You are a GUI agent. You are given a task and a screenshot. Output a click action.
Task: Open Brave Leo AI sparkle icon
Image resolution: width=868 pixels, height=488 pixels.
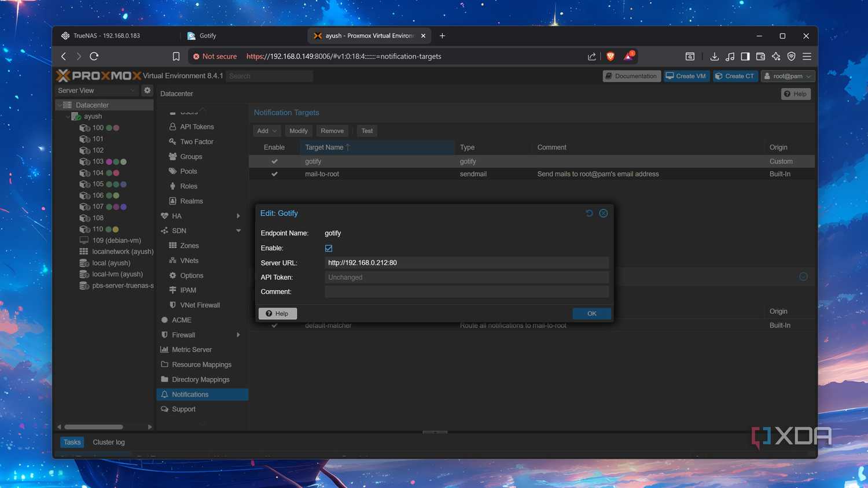[776, 56]
